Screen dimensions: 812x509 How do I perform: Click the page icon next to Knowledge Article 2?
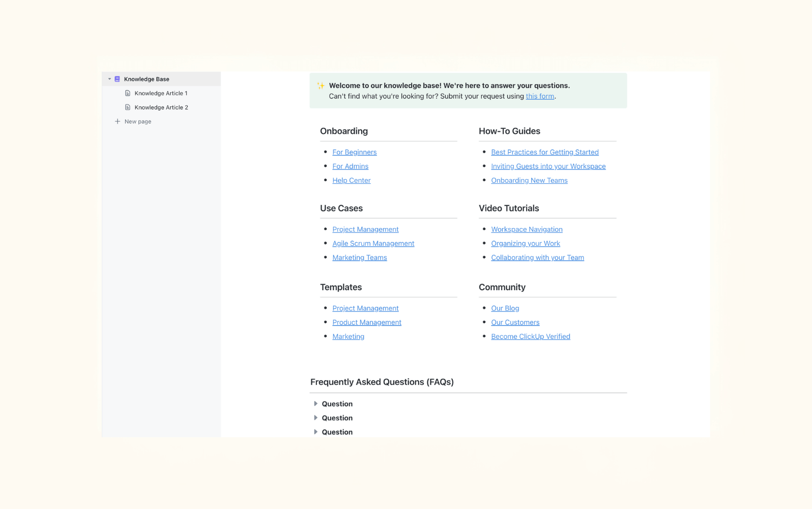128,107
